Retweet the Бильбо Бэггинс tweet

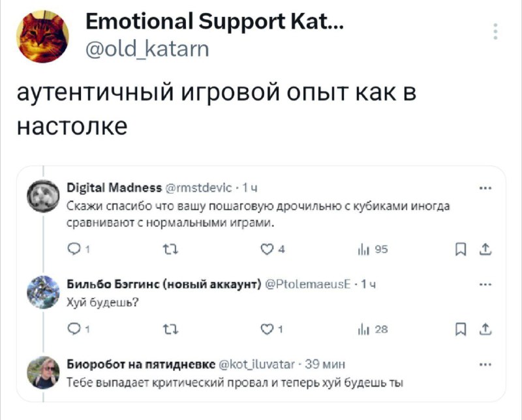pyautogui.click(x=170, y=329)
